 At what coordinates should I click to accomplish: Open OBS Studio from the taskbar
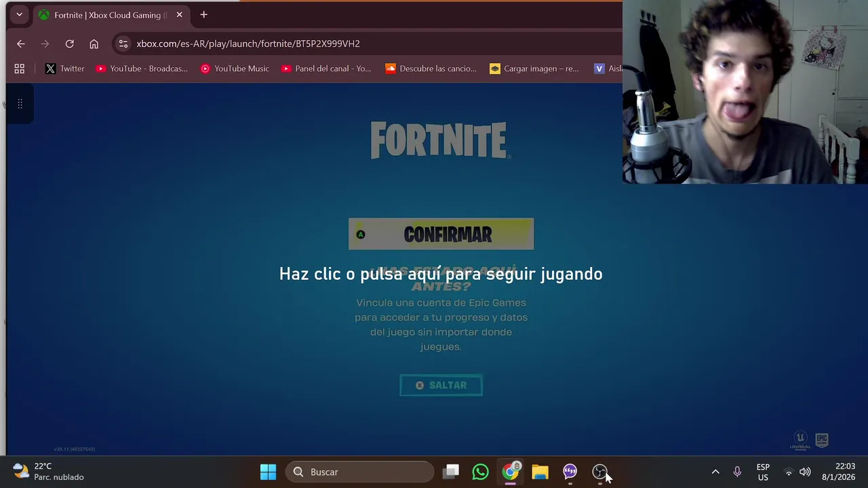(x=599, y=472)
